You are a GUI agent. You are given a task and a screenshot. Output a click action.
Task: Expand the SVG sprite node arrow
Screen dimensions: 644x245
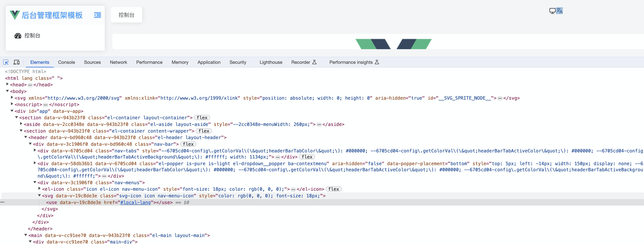point(12,98)
